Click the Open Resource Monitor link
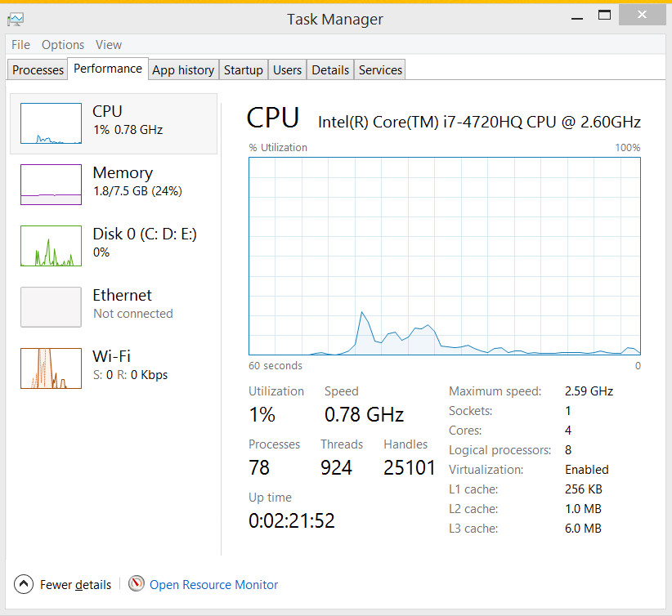Image resolution: width=672 pixels, height=616 pixels. click(213, 585)
